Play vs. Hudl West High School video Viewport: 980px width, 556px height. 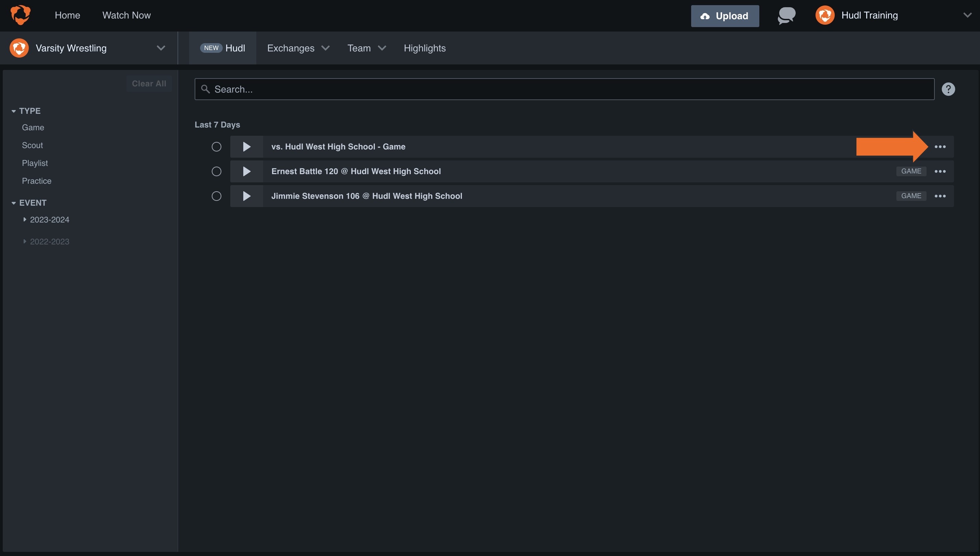246,147
